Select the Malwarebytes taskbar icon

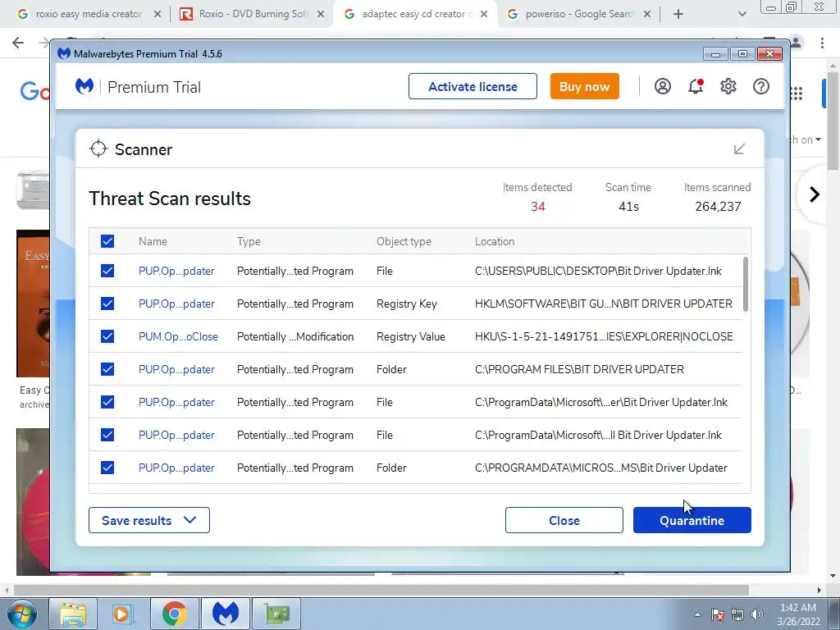(225, 614)
